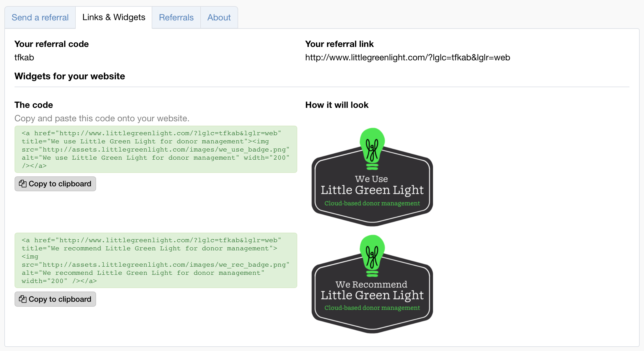The image size is (644, 351).
Task: Click 'Cloud-based donor management' on We Use badge
Action: [x=372, y=203]
